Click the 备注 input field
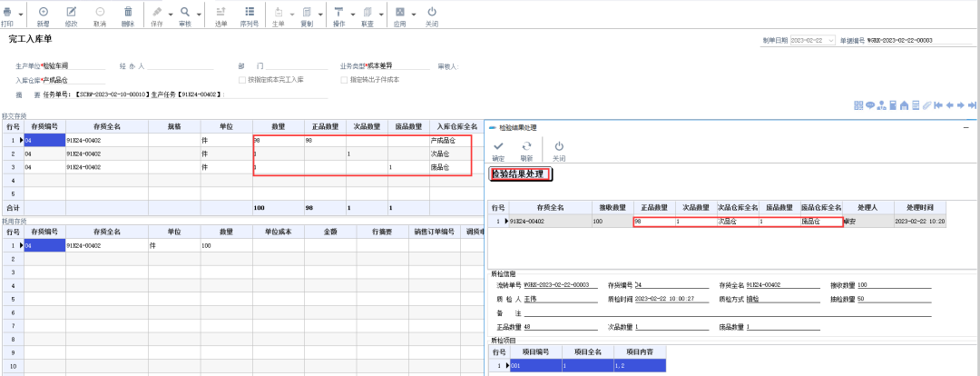The image size is (980, 376). pos(728,312)
